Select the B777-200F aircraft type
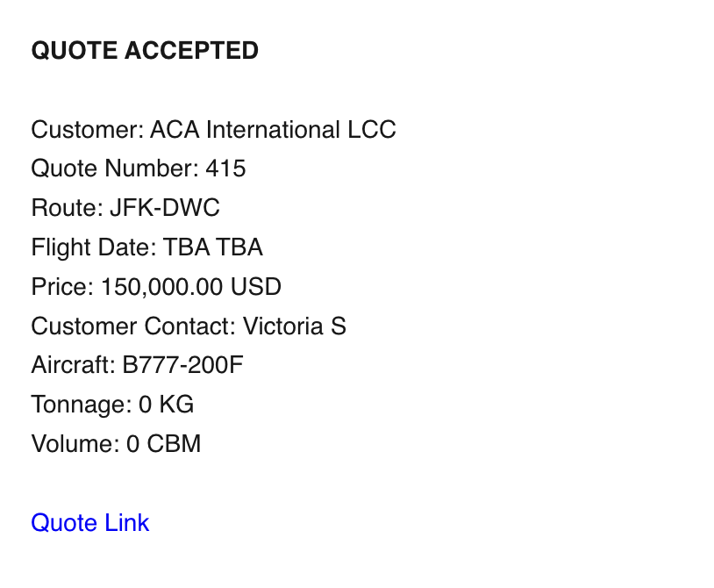 click(x=182, y=365)
